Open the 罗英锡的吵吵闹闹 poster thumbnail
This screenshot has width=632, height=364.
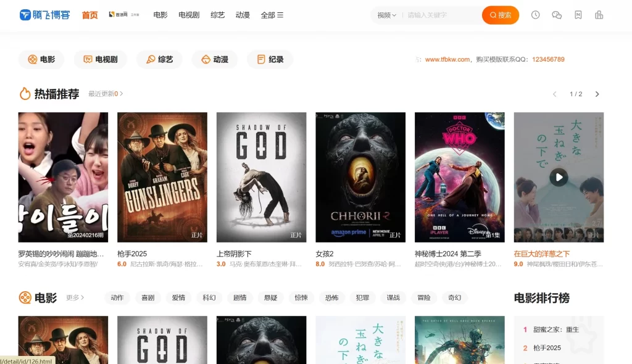click(63, 177)
